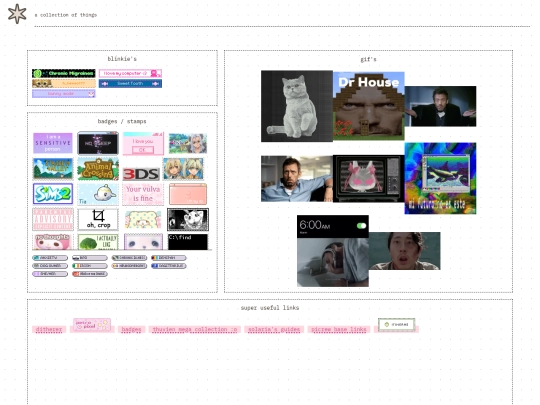Open the GIF of the shocked man

(x=405, y=251)
